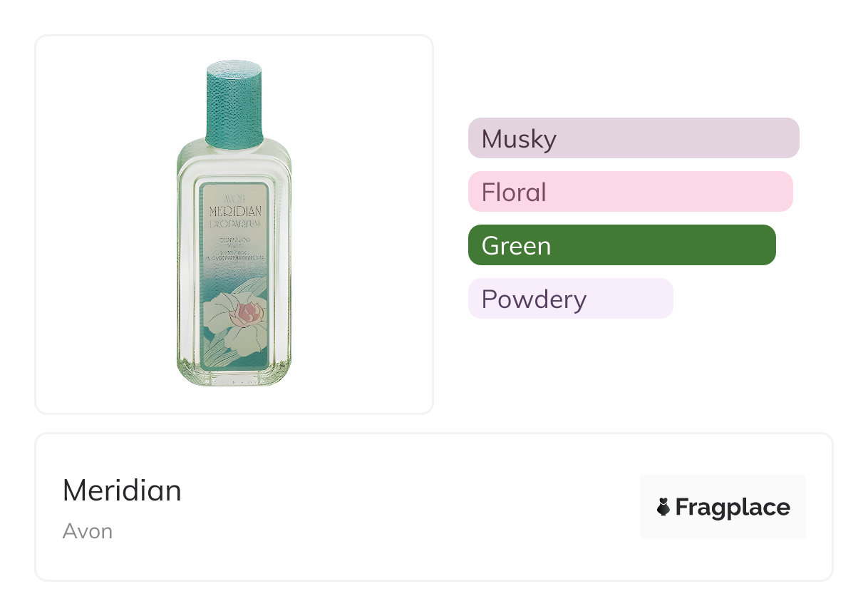Click the teal bottle cap
This screenshot has width=868, height=616.
pos(234,102)
